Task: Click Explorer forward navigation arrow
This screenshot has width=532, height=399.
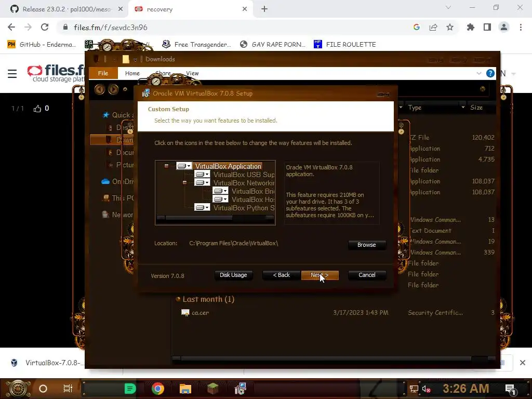Action: pos(113,89)
